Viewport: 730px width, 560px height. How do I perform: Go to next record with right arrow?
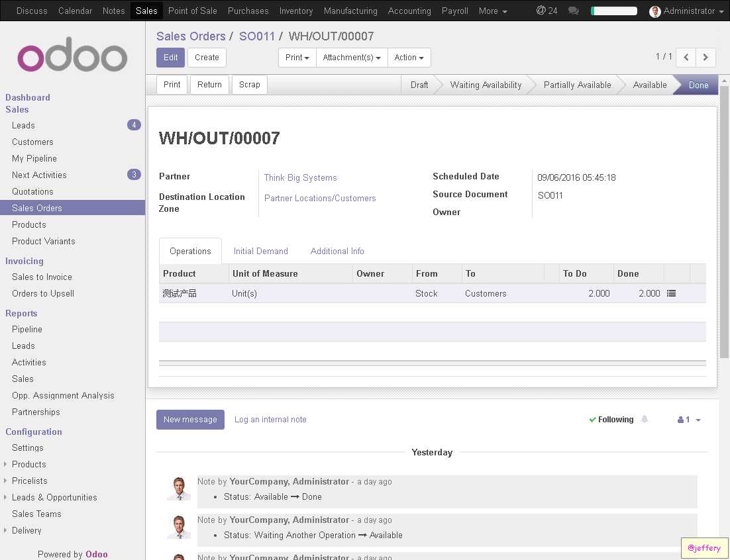(x=705, y=57)
